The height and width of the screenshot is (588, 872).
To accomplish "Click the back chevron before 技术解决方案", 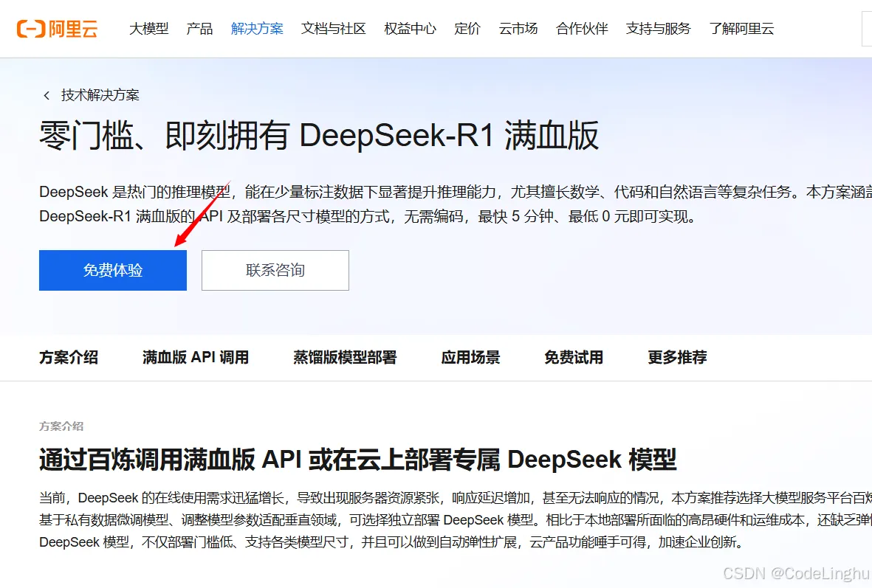I will click(x=47, y=96).
